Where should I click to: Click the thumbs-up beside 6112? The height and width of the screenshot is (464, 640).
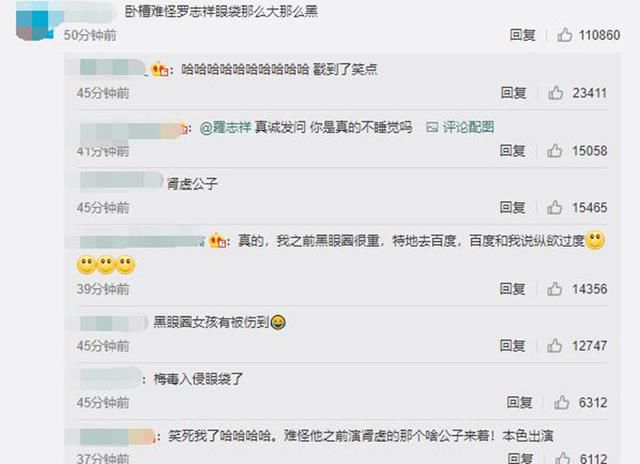point(562,458)
